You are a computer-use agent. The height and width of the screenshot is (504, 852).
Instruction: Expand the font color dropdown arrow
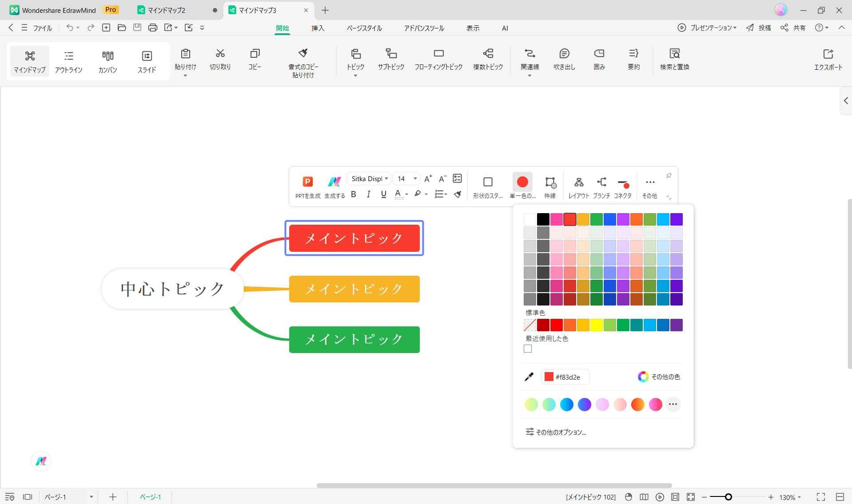406,194
